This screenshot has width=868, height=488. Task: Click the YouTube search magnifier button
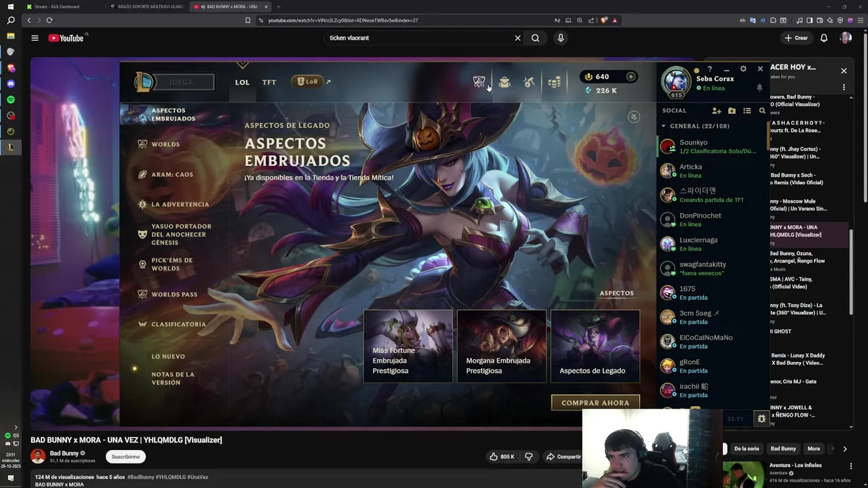coord(535,38)
